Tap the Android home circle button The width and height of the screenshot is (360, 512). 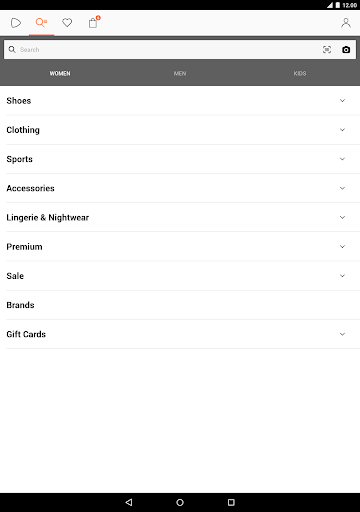point(180,502)
